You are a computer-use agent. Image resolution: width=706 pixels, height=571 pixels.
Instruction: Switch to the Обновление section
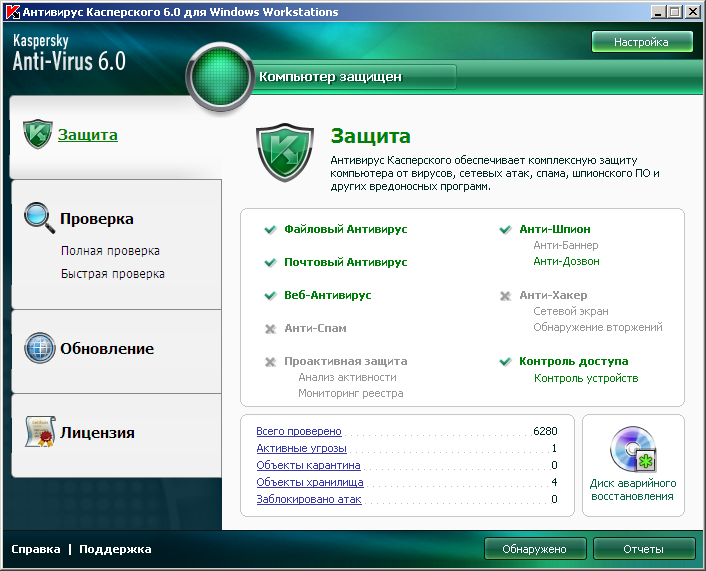107,349
